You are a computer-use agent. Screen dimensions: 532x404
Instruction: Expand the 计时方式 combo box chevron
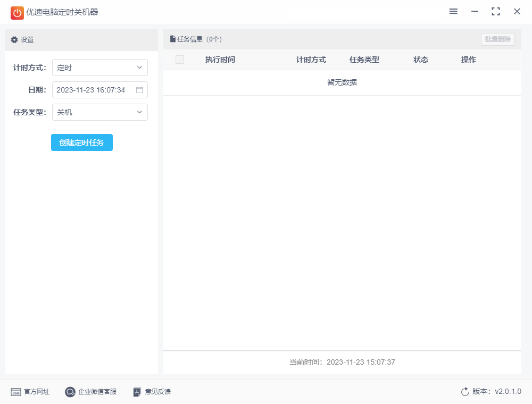click(x=140, y=68)
